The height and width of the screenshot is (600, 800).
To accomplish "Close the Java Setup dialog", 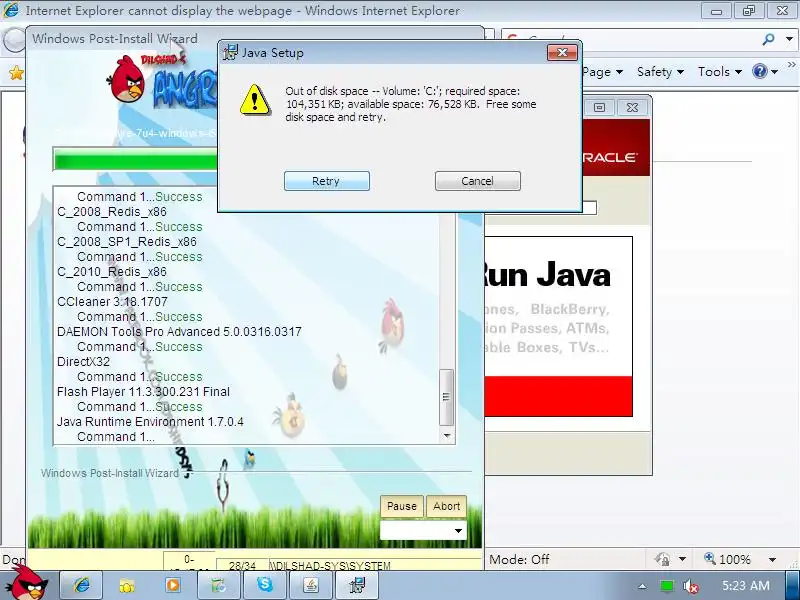I will (562, 53).
